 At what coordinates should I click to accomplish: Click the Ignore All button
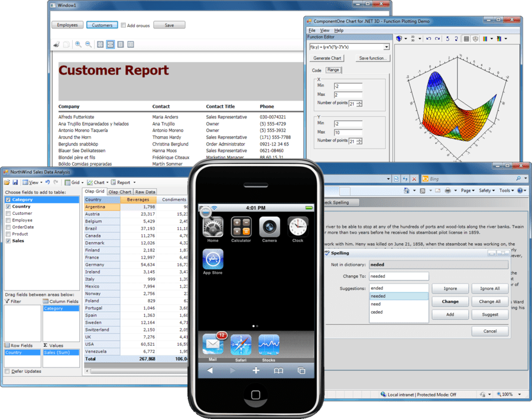[490, 289]
